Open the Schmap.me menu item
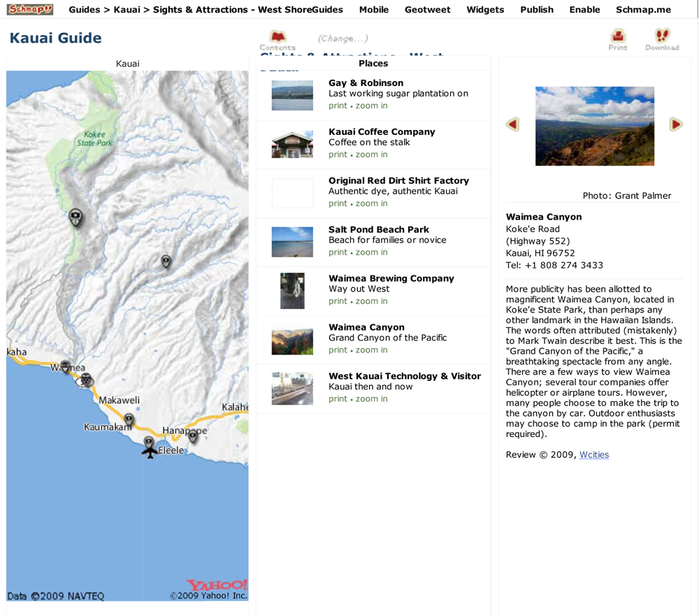This screenshot has width=699, height=616. [x=643, y=9]
